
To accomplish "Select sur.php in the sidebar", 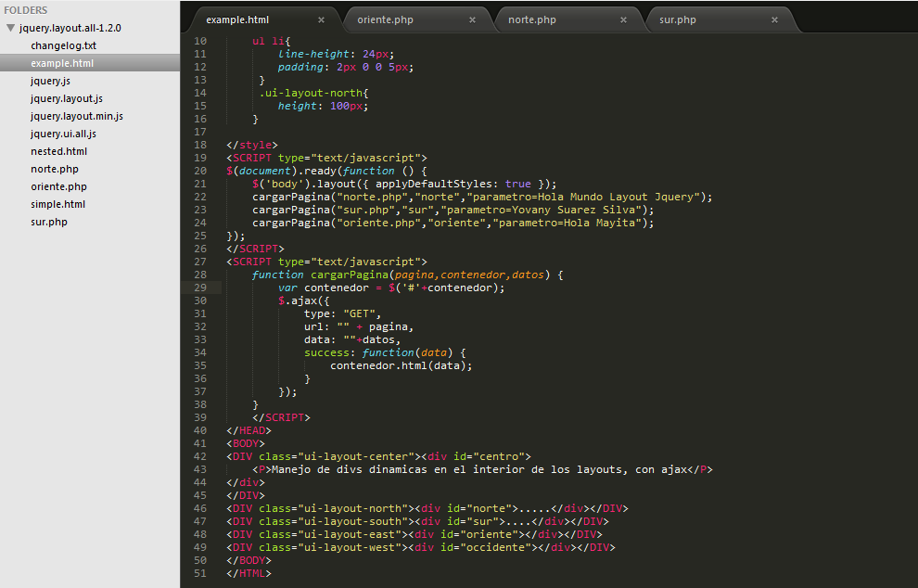I will pos(48,222).
